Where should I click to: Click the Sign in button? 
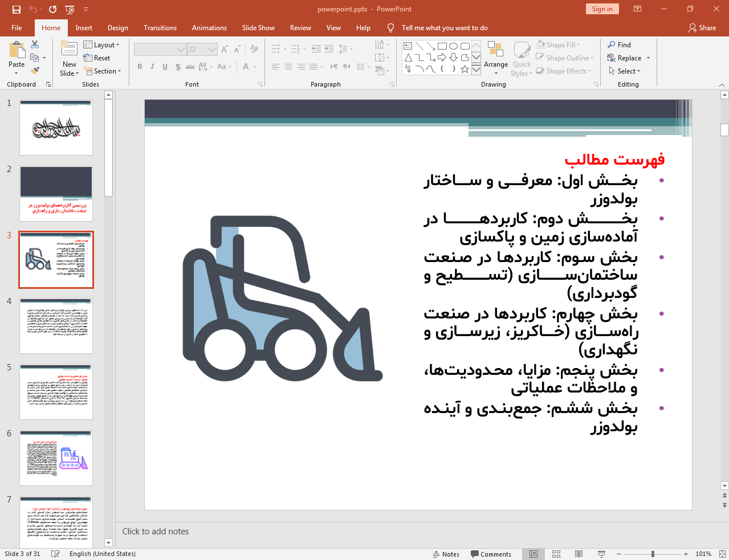pyautogui.click(x=601, y=9)
